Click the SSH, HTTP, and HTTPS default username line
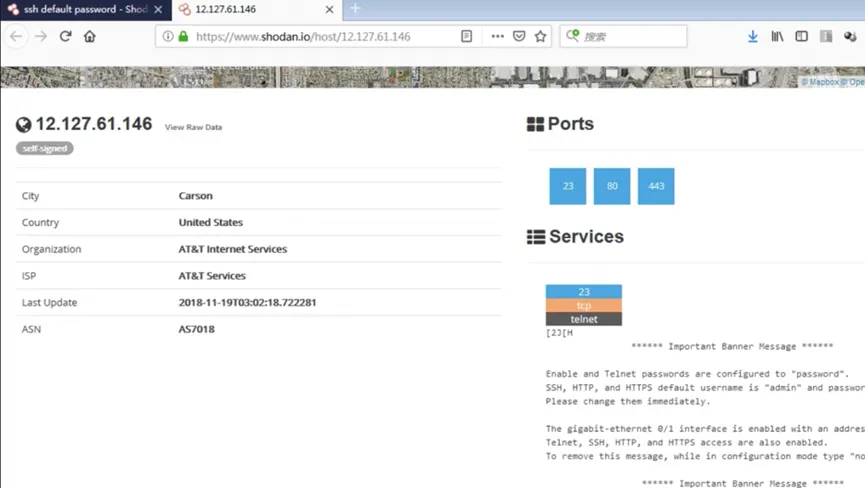Screen dimensions: 865x488 [705, 388]
